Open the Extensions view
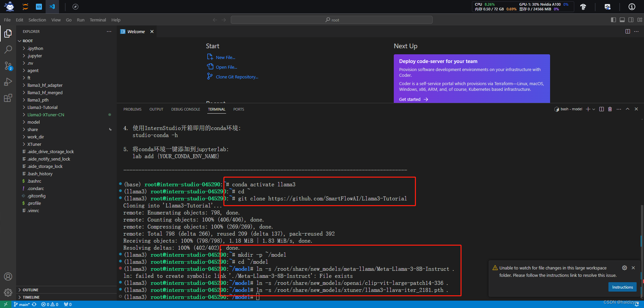This screenshot has height=308, width=644. tap(8, 98)
